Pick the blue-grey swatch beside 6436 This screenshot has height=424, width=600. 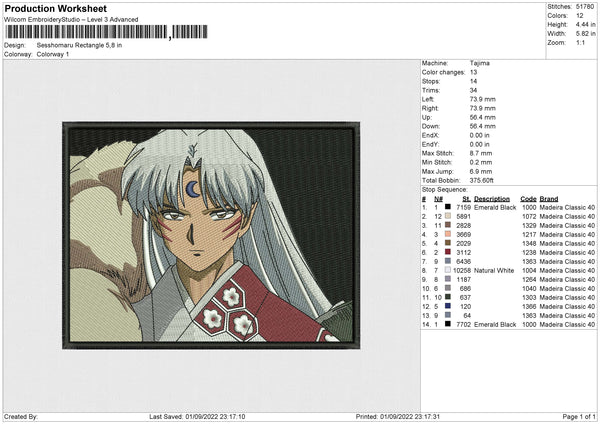click(448, 261)
